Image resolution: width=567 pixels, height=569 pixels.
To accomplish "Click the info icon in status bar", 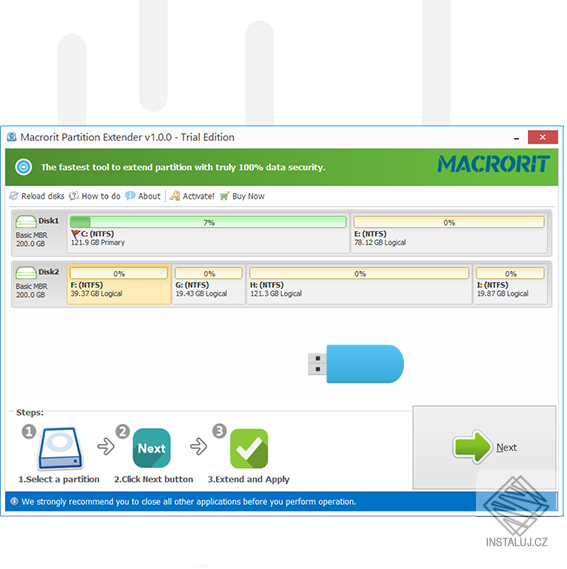I will click(14, 502).
